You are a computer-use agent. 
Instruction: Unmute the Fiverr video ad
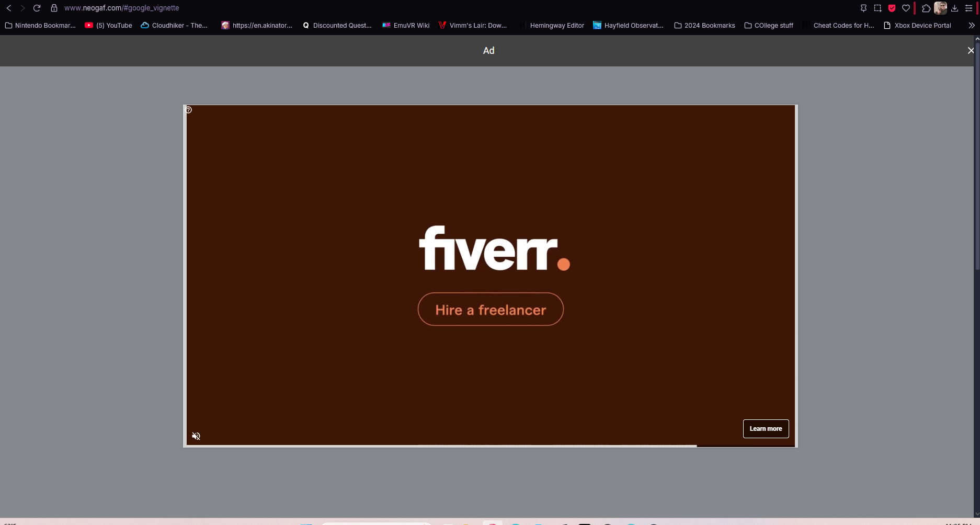196,436
